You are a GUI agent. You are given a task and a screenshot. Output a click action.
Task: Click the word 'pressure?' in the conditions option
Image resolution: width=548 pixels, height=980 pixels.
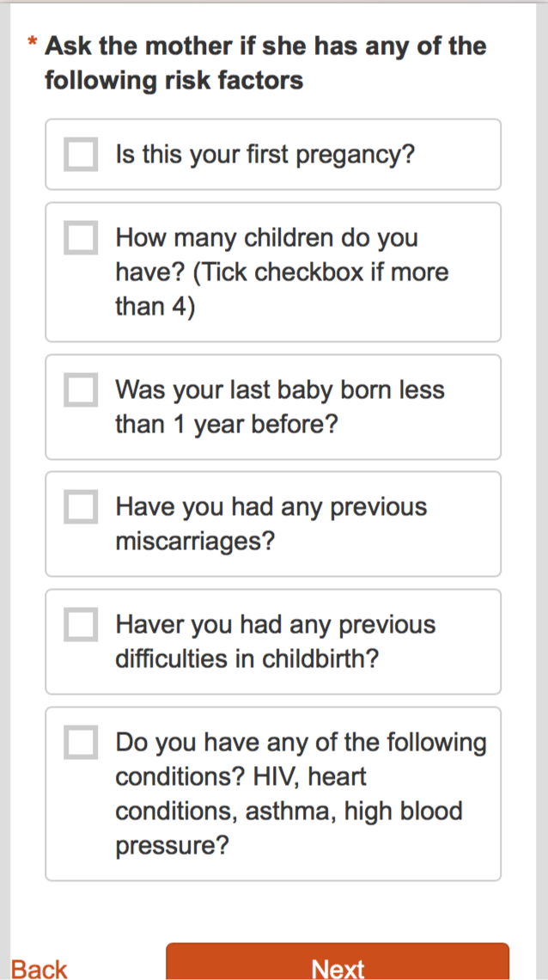(x=172, y=846)
